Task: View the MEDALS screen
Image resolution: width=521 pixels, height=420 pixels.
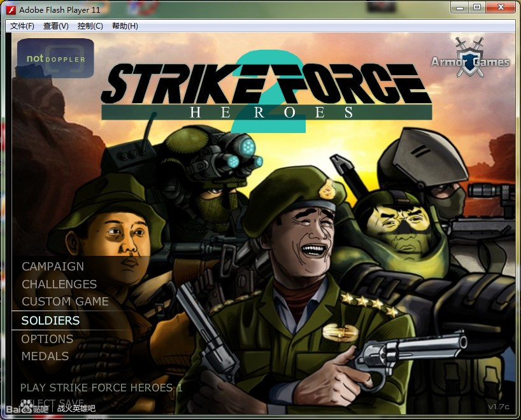Action: [x=45, y=356]
